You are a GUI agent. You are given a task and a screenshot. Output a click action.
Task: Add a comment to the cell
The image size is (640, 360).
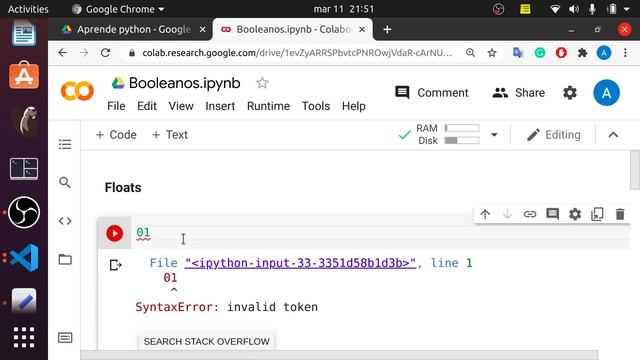[x=553, y=214]
